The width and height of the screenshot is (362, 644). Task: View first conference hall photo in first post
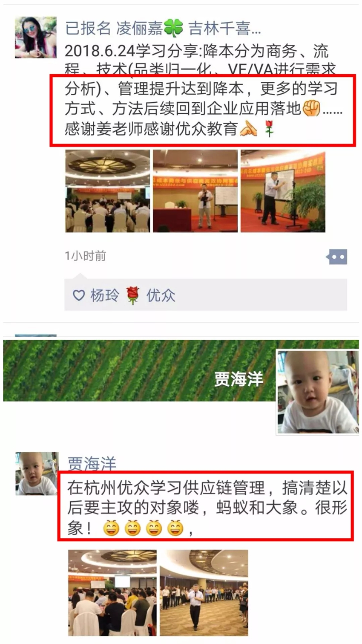[x=108, y=191]
